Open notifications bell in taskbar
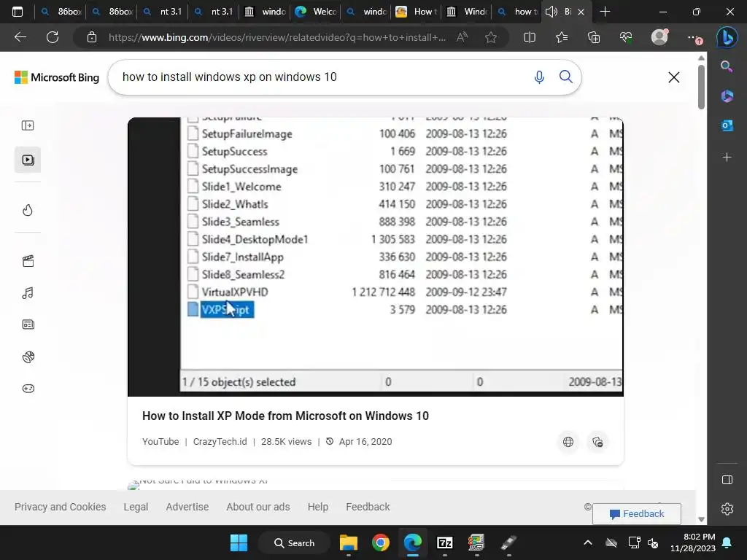747x560 pixels. (727, 542)
